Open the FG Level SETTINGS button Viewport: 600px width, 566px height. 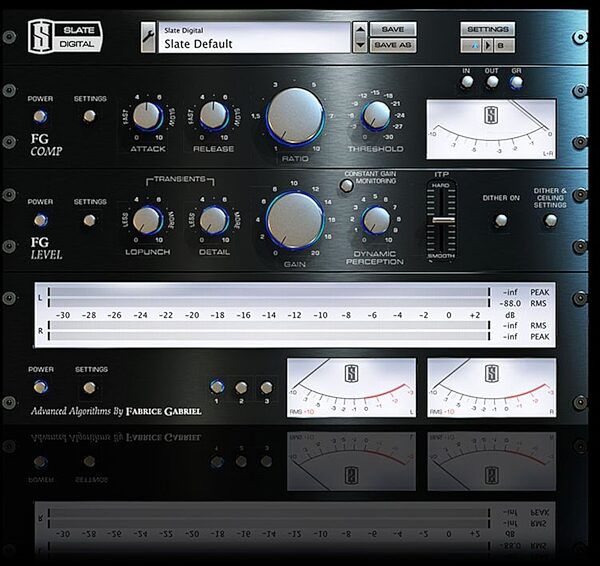(90, 220)
